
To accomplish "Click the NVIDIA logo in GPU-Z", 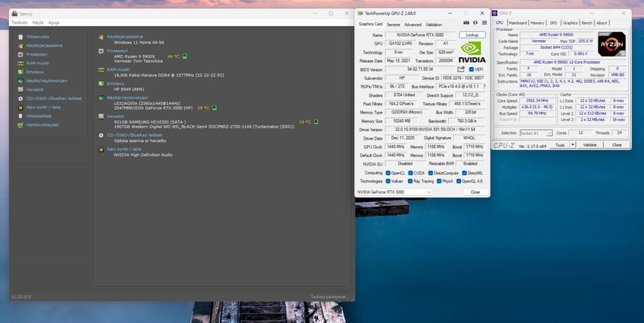I will (x=472, y=52).
